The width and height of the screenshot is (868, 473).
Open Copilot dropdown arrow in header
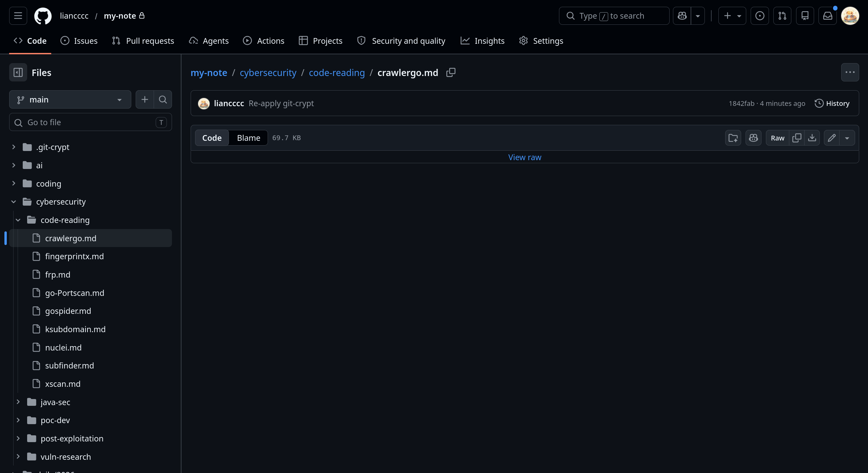click(698, 16)
